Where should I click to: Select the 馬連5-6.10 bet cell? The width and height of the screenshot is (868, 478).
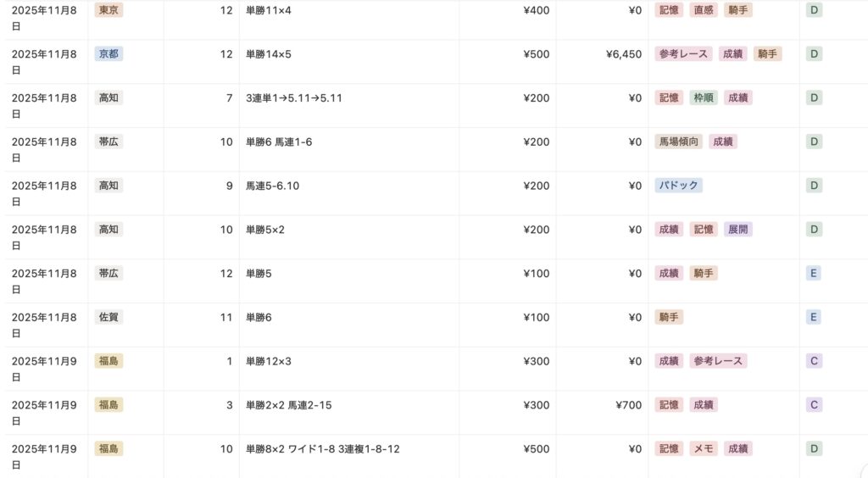(272, 186)
